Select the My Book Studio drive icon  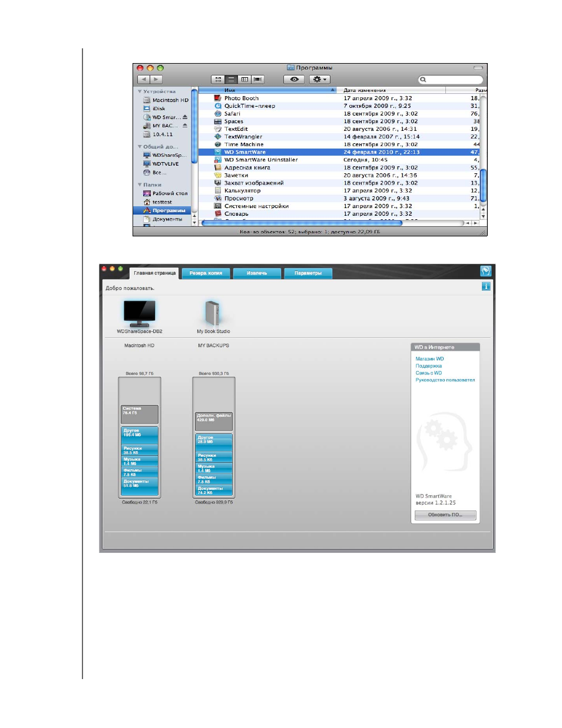tap(213, 313)
